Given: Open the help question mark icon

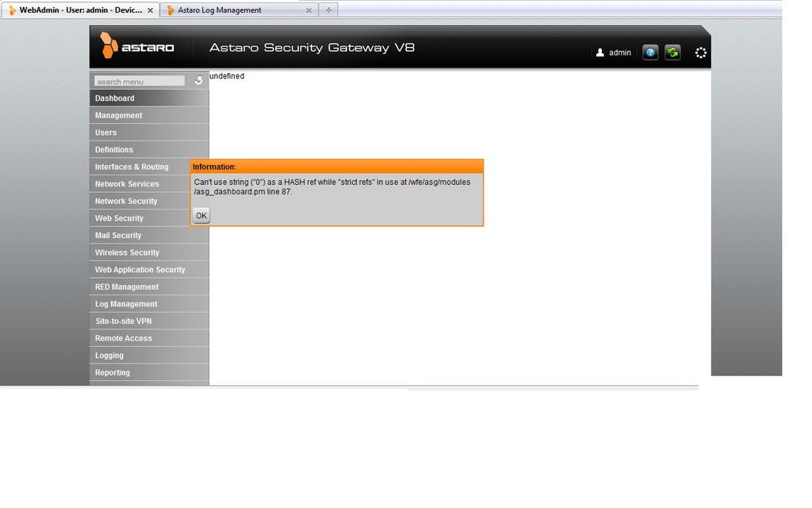Looking at the screenshot, I should [x=650, y=52].
